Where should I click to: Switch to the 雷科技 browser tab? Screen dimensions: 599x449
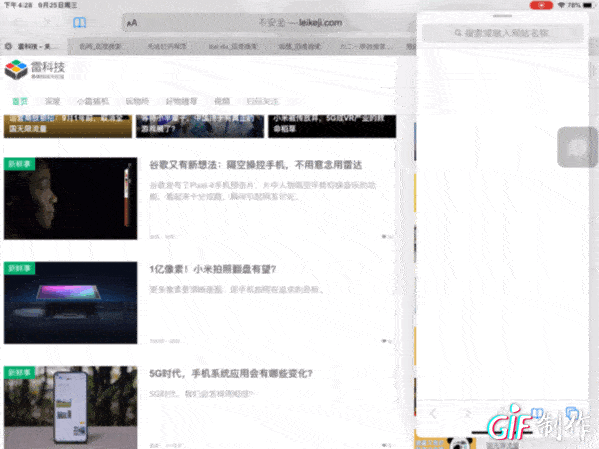(x=34, y=46)
